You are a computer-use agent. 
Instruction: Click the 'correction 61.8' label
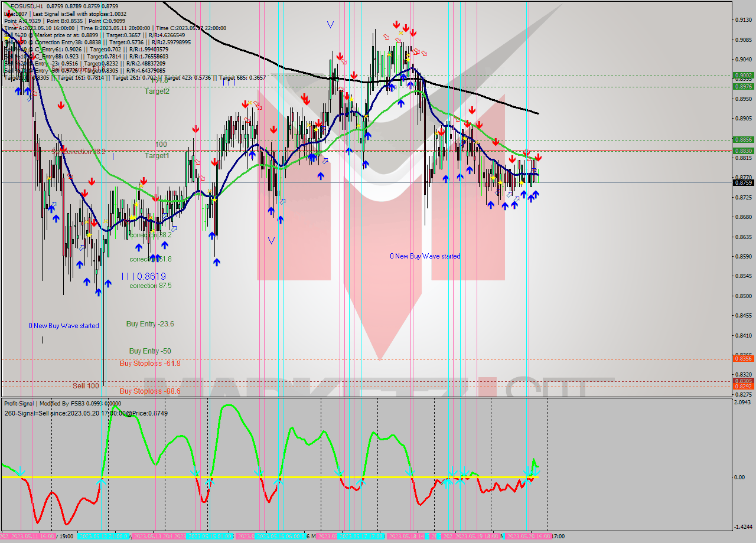[x=151, y=259]
